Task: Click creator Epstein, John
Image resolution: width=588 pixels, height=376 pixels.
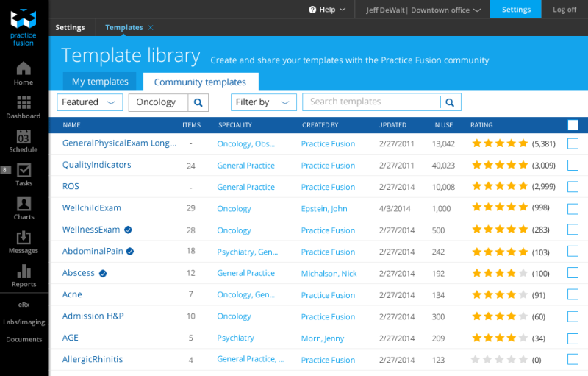Action: [x=324, y=209]
